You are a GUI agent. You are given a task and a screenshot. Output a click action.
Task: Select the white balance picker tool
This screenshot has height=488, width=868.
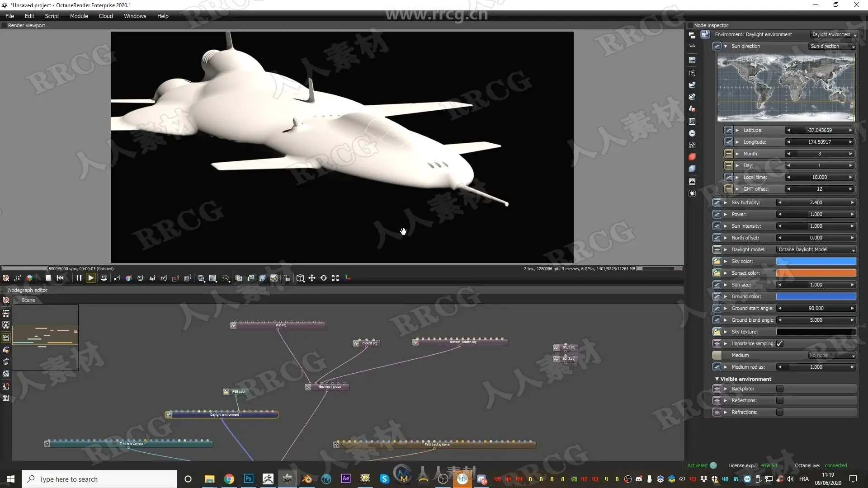pyautogui.click(x=128, y=278)
